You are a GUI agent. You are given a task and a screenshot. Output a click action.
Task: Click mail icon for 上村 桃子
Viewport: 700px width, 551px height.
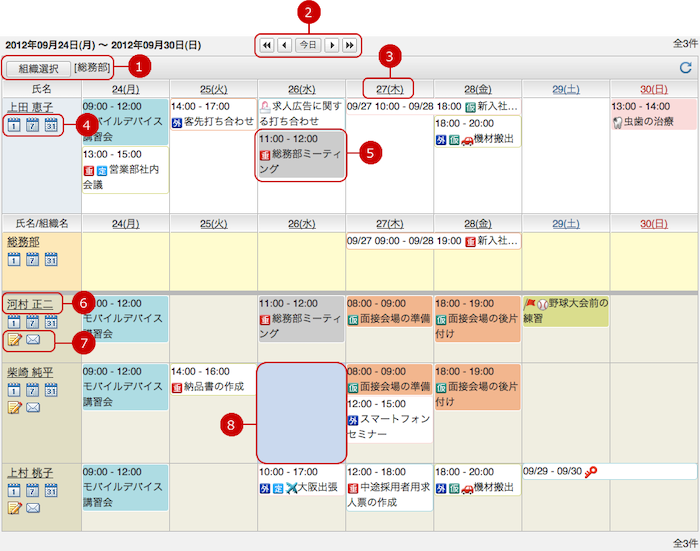click(x=33, y=507)
